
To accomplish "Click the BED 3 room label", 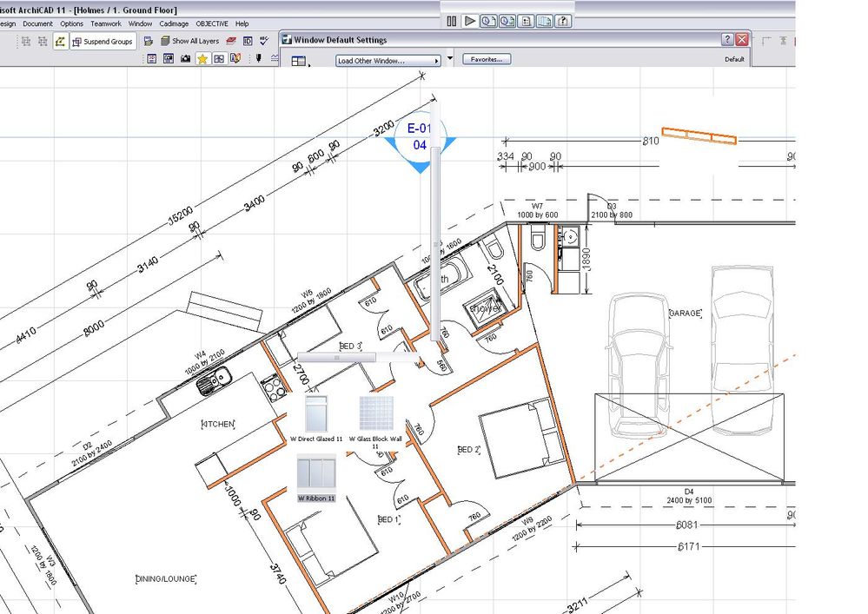I will (x=350, y=346).
